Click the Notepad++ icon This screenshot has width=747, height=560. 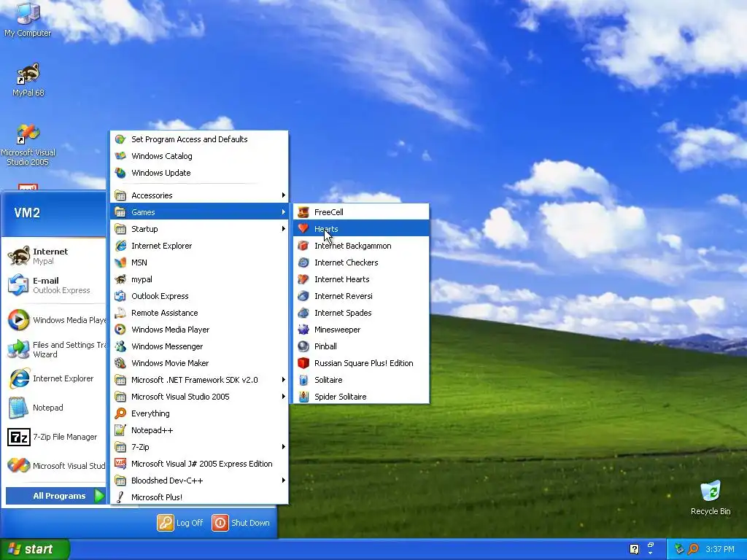(x=120, y=430)
